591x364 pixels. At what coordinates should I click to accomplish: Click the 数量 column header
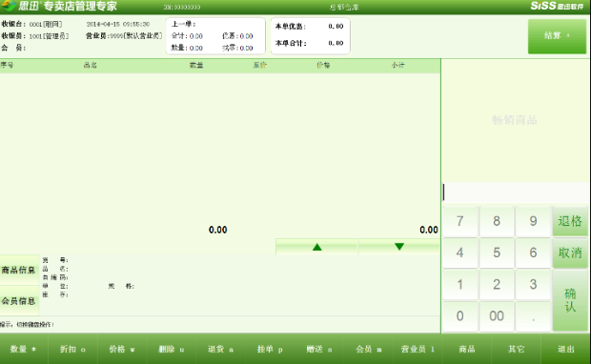(x=196, y=65)
